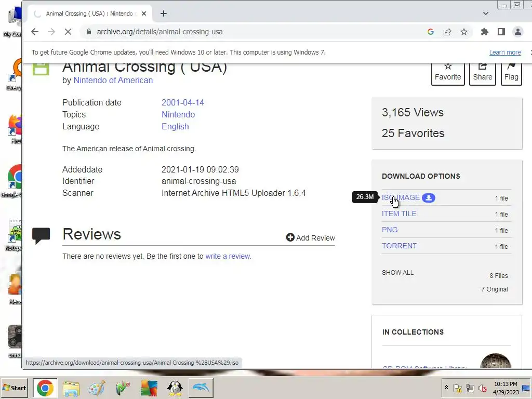Image resolution: width=532 pixels, height=399 pixels.
Task: Show hidden system tray icons
Action: tap(446, 388)
